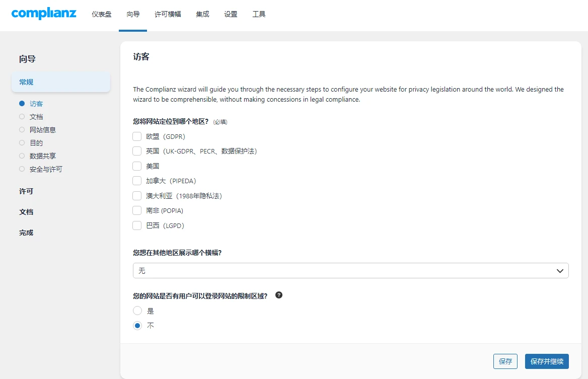Viewport: 588px width, 379px height.
Task: Switch to the 仪表盘 tab
Action: pyautogui.click(x=101, y=14)
